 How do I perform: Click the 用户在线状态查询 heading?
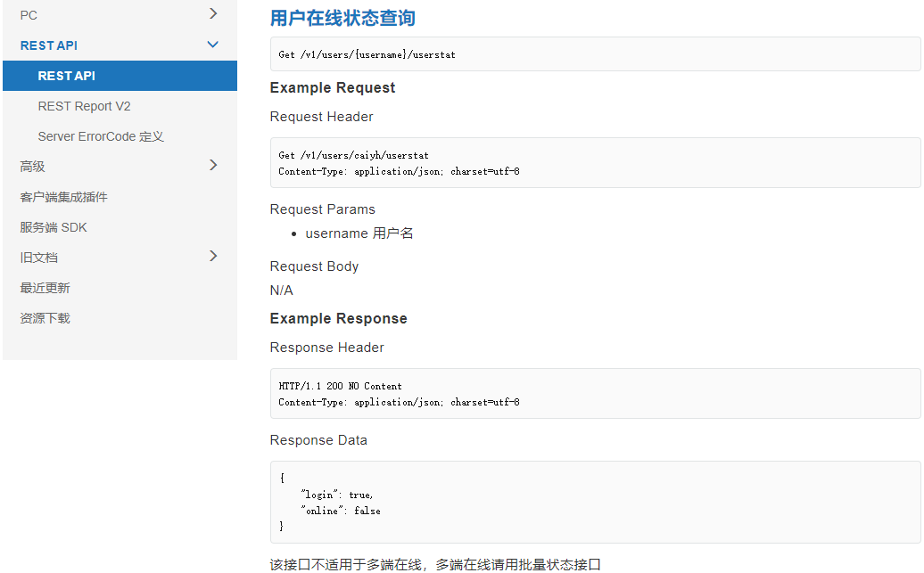[x=342, y=18]
